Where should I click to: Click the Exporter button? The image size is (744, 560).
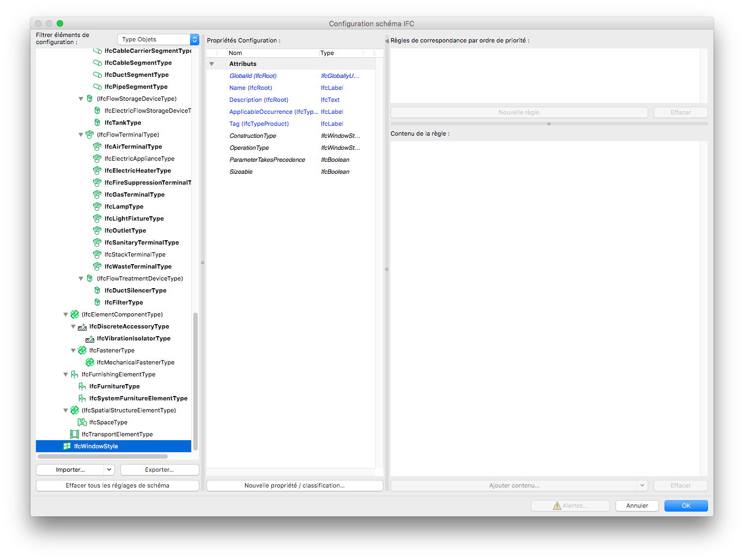160,470
